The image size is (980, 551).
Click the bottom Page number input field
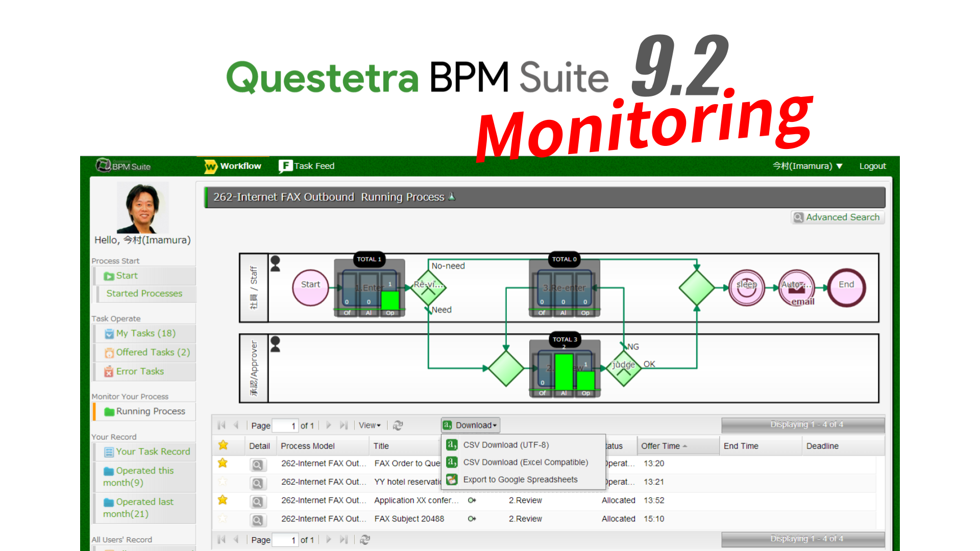tap(285, 540)
